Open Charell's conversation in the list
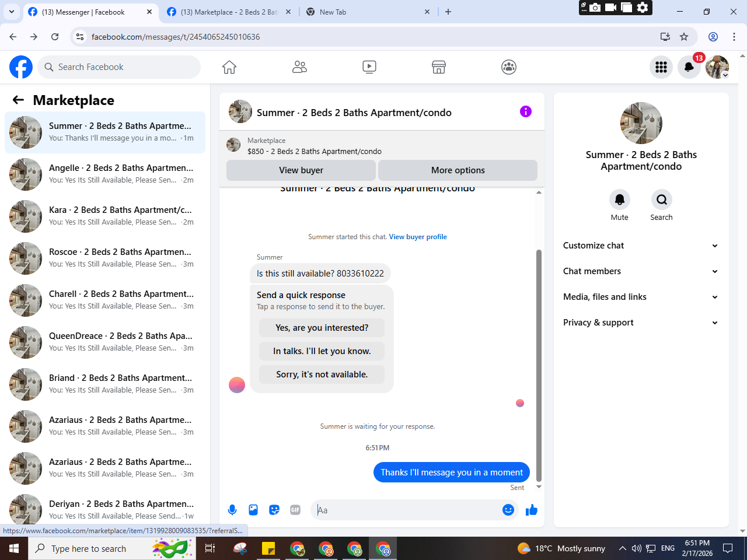 coord(105,300)
